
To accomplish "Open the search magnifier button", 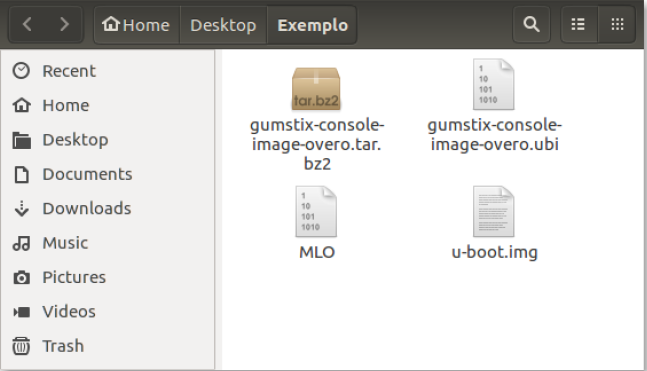I will 531,24.
